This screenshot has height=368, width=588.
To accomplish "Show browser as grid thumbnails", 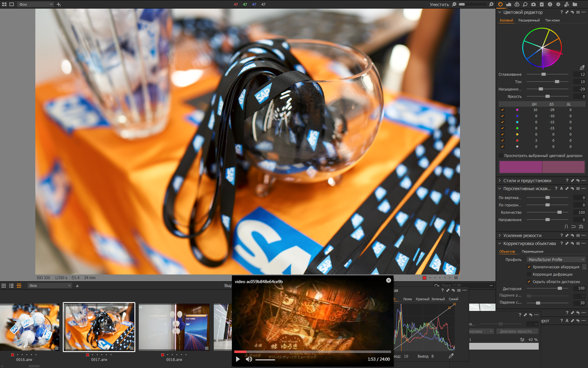I will [x=4, y=286].
